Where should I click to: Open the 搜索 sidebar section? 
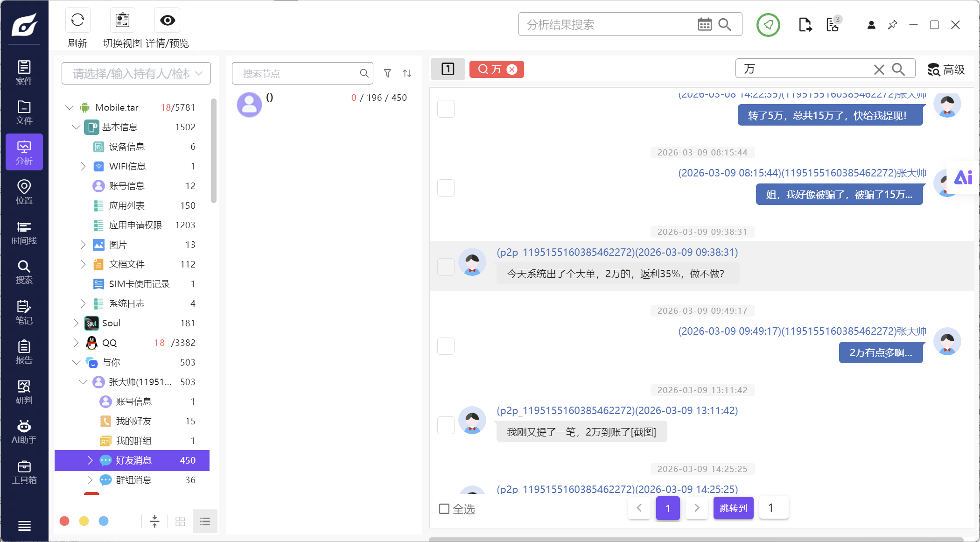(24, 272)
